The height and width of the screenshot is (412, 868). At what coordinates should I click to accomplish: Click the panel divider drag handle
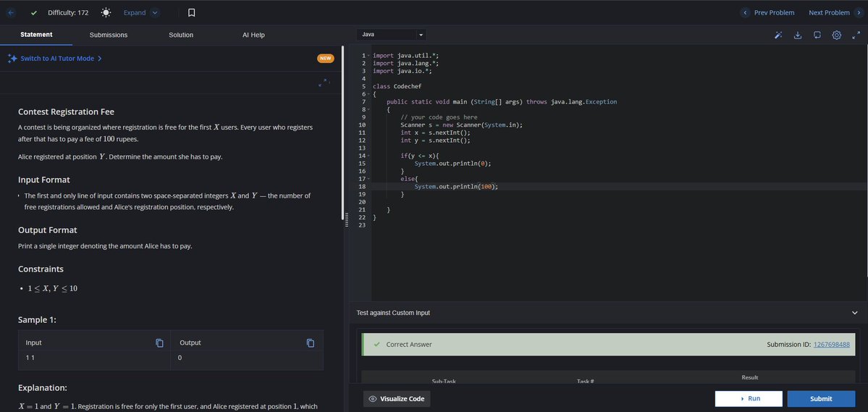(x=347, y=219)
